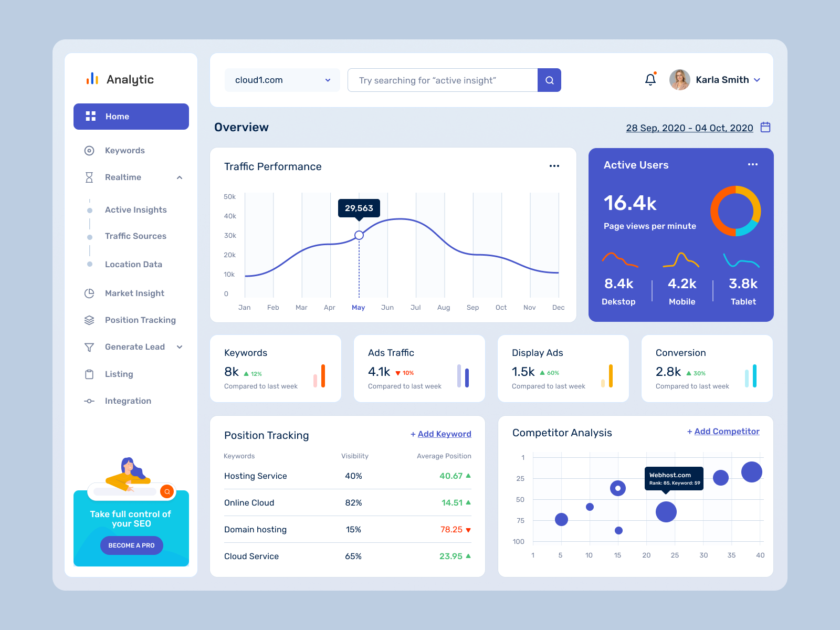Image resolution: width=840 pixels, height=630 pixels.
Task: Expand the Generate Lead chevron
Action: click(x=180, y=347)
